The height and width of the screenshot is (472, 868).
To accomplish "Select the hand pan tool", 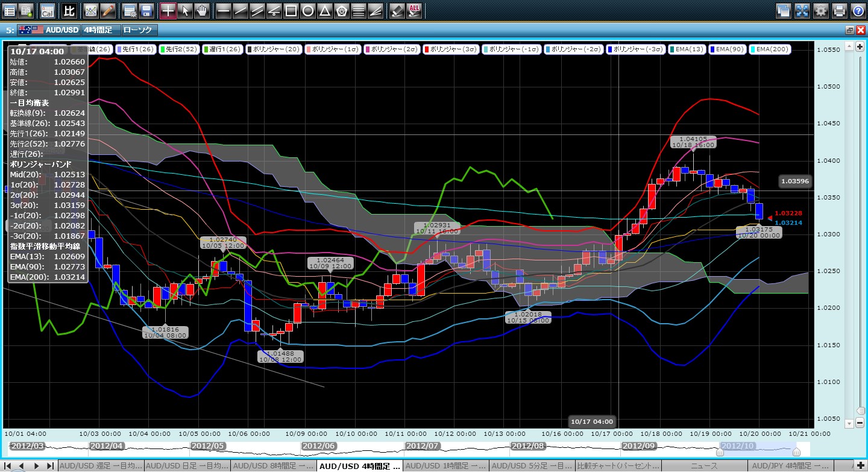I will click(202, 10).
